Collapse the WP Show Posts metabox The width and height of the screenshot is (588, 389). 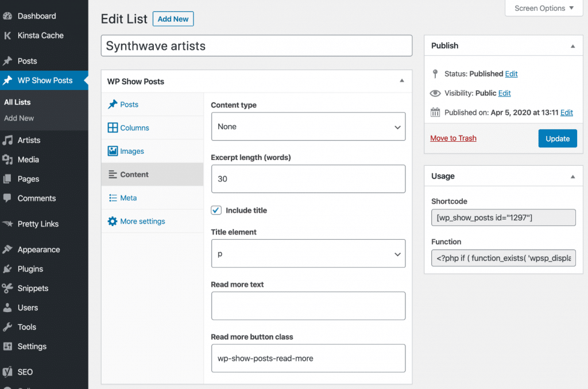click(401, 81)
